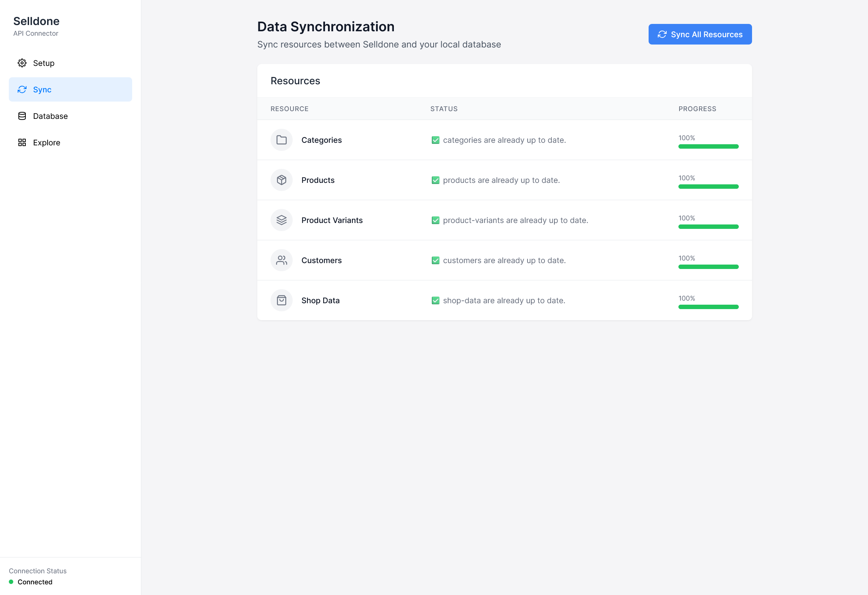Click the Connected status indicator dot
This screenshot has height=595, width=868.
click(11, 581)
